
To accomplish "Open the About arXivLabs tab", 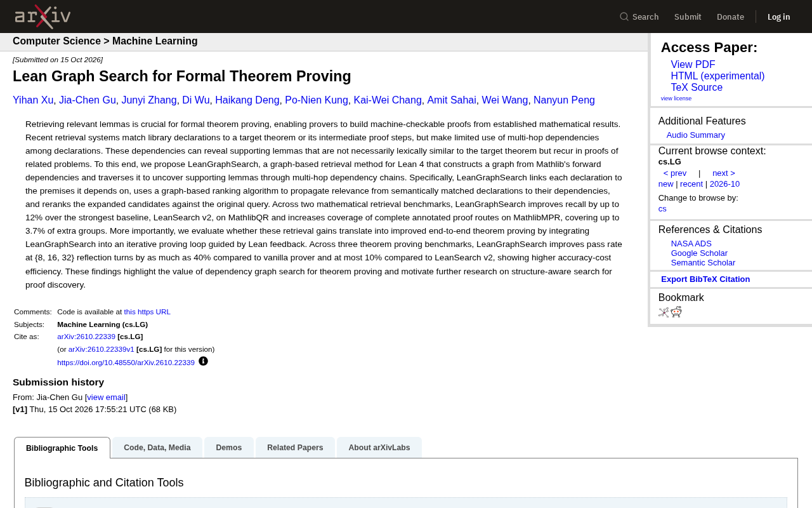I will [379, 448].
